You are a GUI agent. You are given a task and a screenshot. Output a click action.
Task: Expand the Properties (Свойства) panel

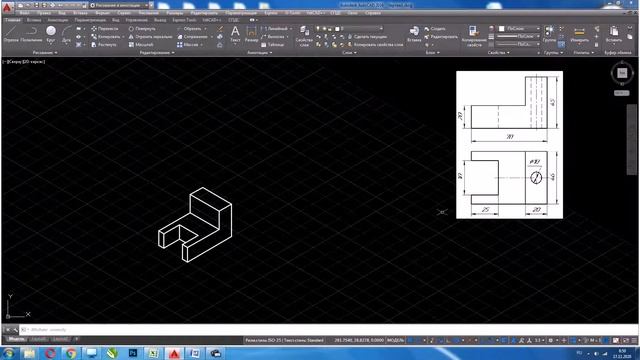498,53
